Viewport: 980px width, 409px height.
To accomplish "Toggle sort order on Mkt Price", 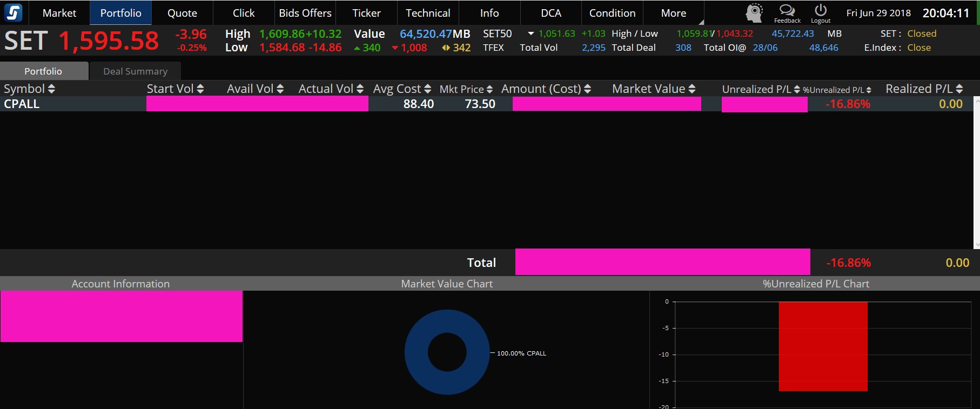I will pyautogui.click(x=489, y=90).
